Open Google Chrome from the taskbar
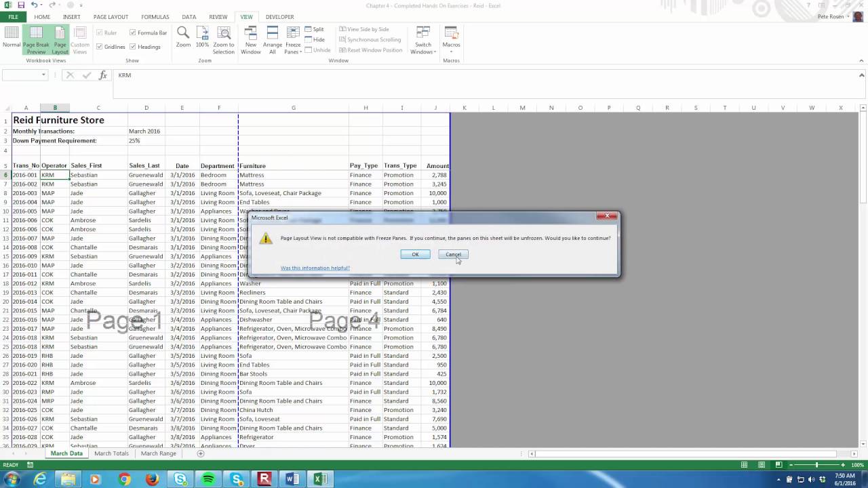The height and width of the screenshot is (488, 868). point(124,479)
